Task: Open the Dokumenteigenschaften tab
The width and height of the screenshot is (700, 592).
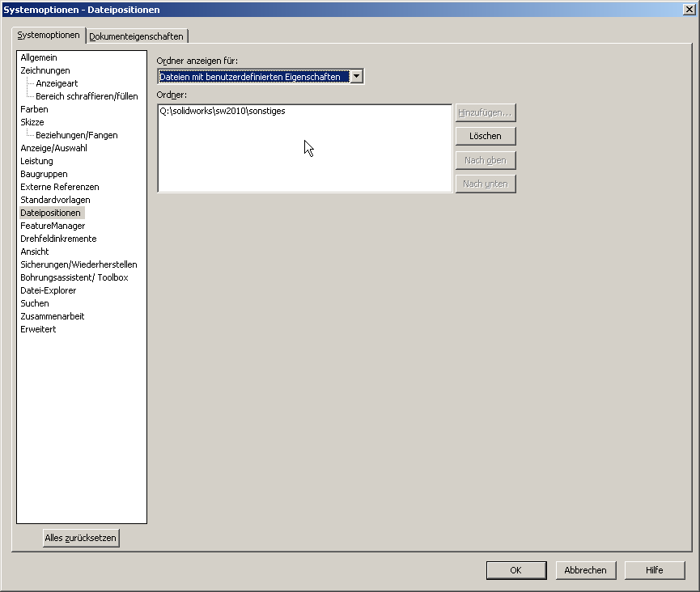Action: coord(137,36)
